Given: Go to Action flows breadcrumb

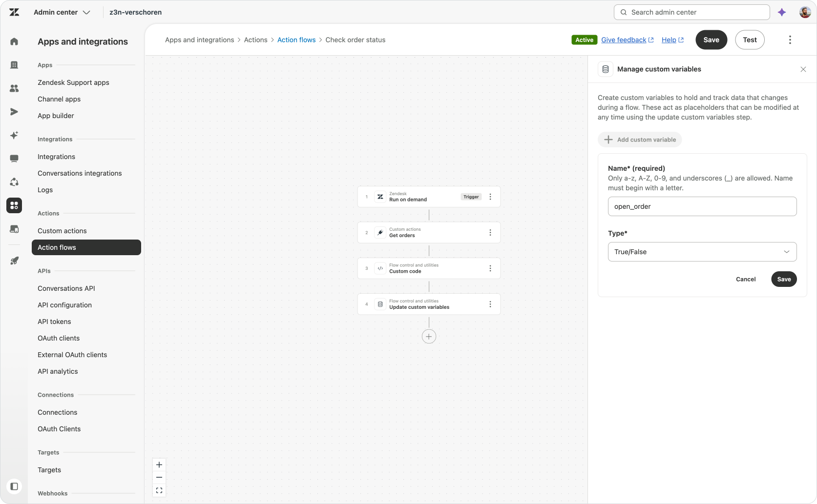Looking at the screenshot, I should [x=296, y=40].
